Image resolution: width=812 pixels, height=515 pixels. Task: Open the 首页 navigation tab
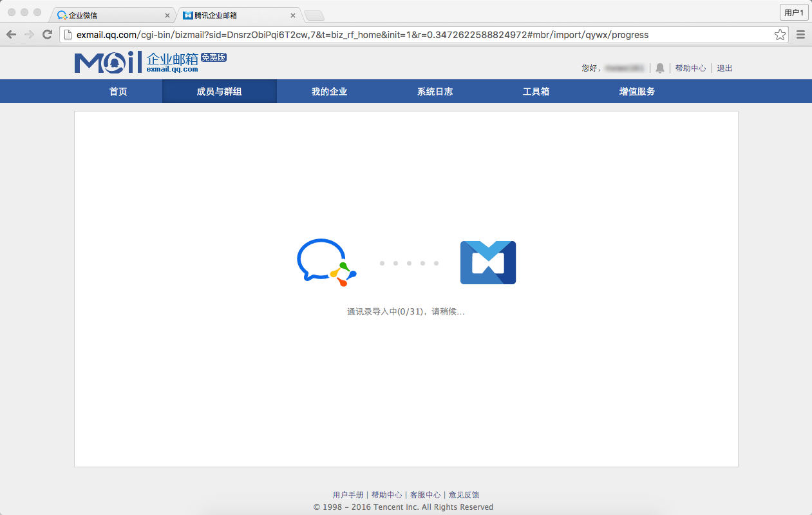118,92
